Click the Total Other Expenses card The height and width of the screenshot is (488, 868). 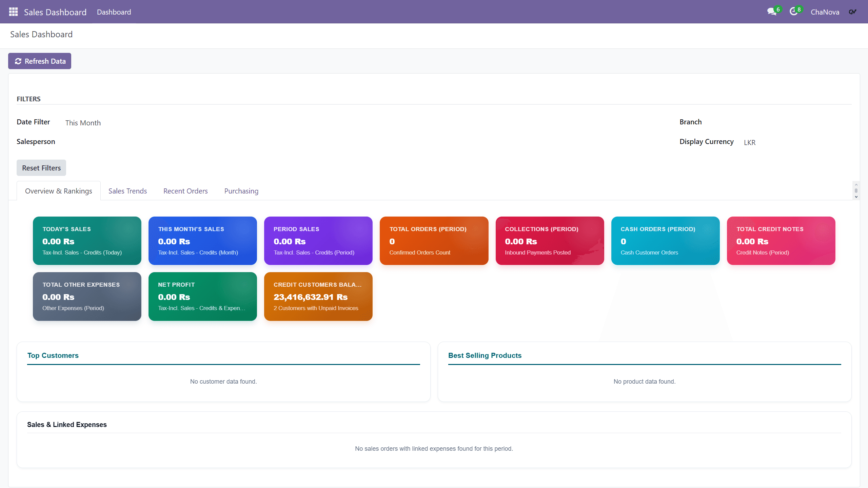[87, 297]
